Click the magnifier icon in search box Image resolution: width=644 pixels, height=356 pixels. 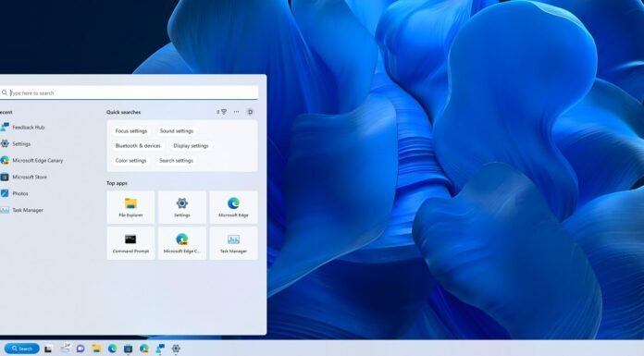(x=5, y=92)
